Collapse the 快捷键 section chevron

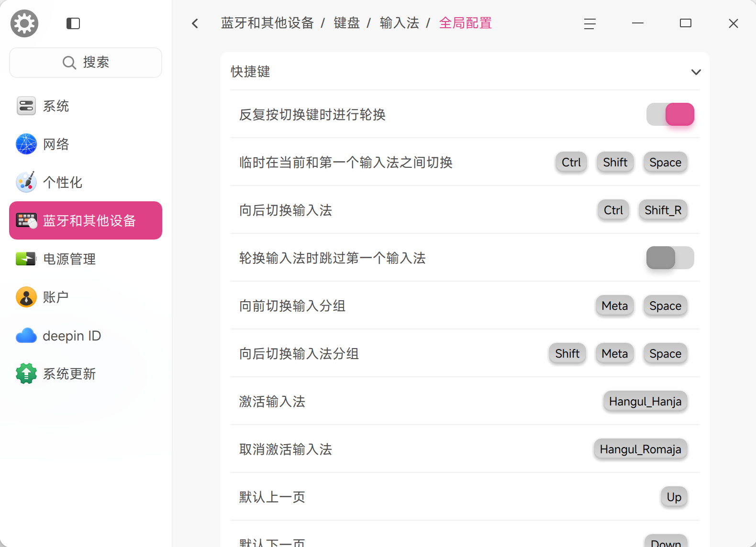[x=696, y=72]
